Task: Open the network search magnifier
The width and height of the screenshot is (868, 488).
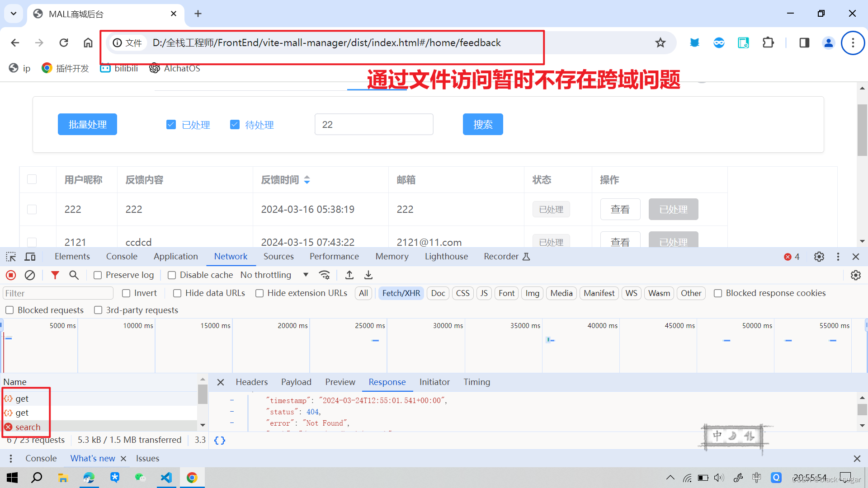Action: (74, 275)
